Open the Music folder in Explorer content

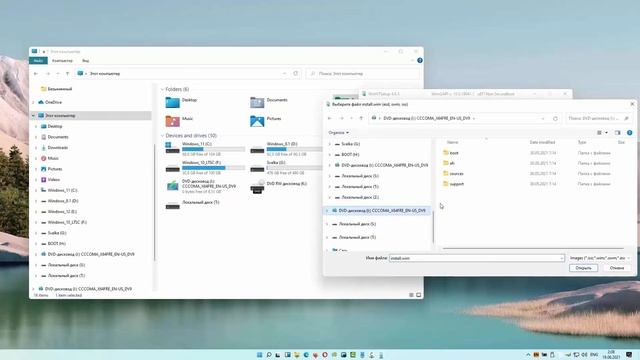179,121
